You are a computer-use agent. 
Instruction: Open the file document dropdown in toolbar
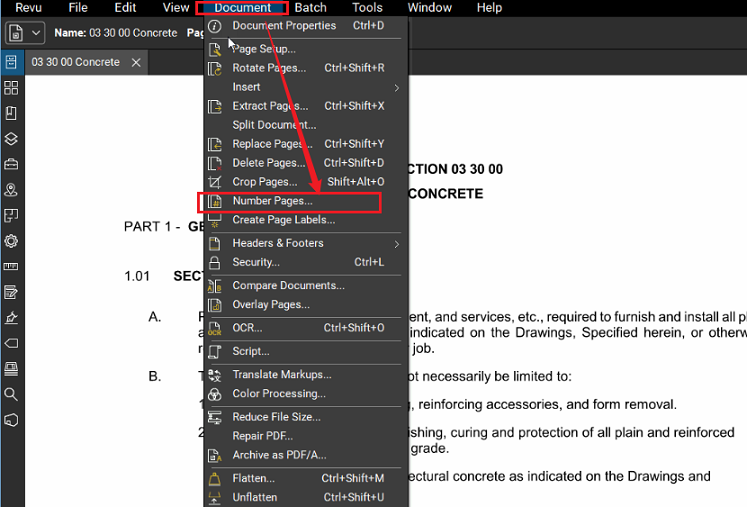click(25, 33)
